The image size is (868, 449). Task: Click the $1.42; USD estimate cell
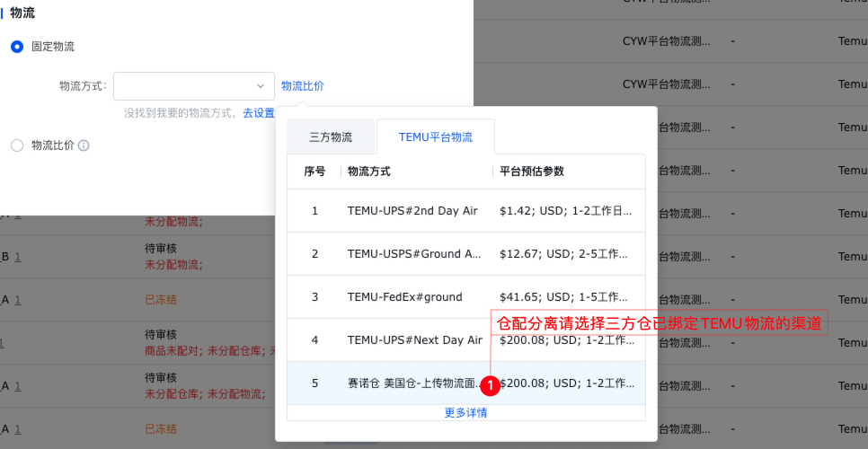[x=565, y=211]
